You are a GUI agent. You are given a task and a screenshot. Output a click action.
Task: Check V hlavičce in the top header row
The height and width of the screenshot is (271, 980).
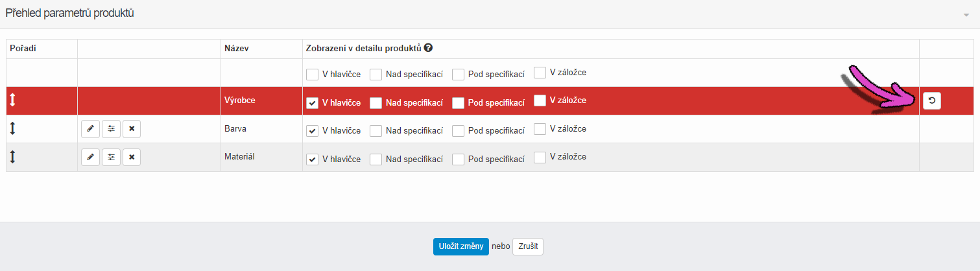(312, 75)
